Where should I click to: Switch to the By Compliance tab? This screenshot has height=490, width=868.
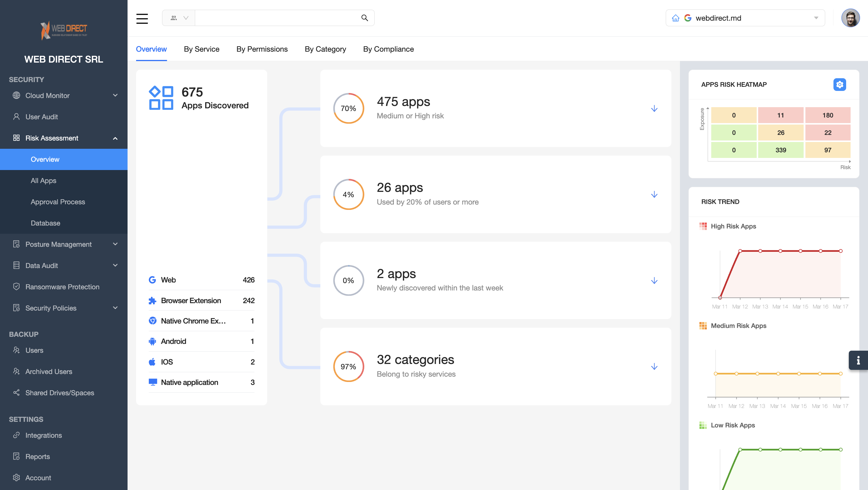[x=388, y=49]
